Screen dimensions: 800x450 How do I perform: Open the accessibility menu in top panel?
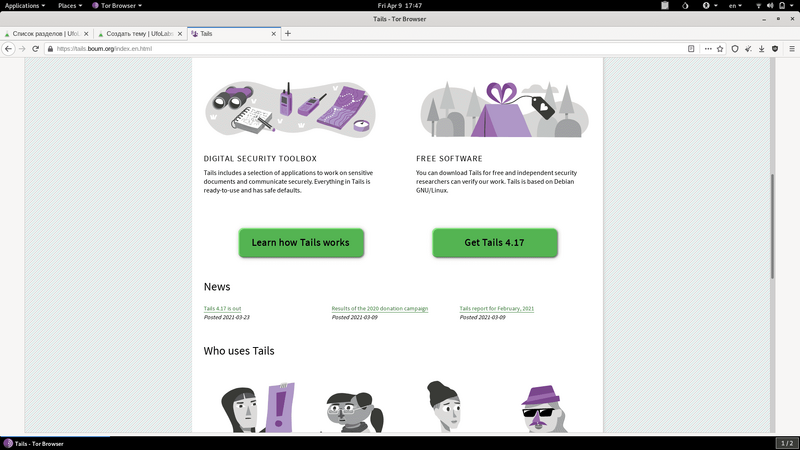pos(710,5)
